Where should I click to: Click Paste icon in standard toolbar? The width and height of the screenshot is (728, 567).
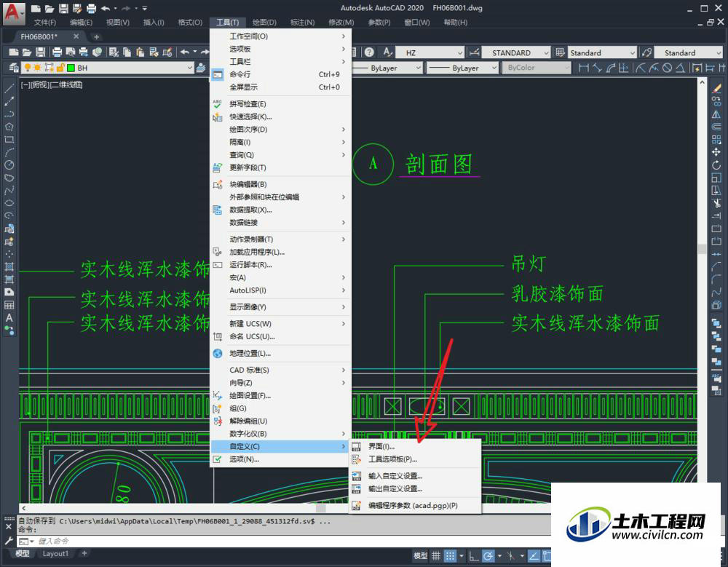point(141,52)
